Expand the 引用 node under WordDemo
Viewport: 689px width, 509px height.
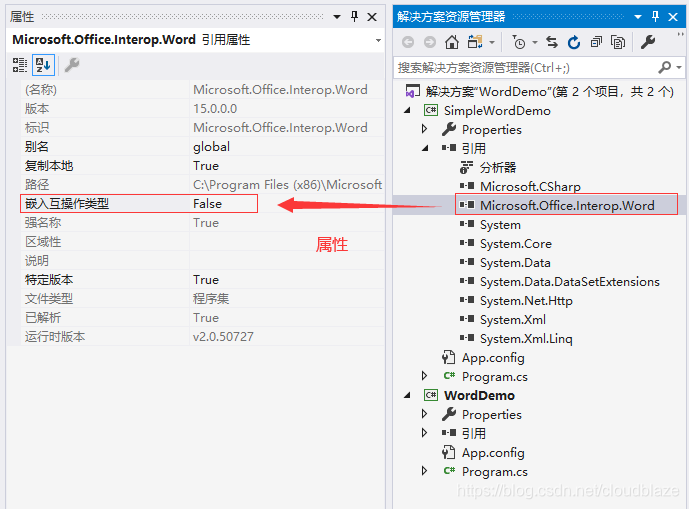coord(424,433)
